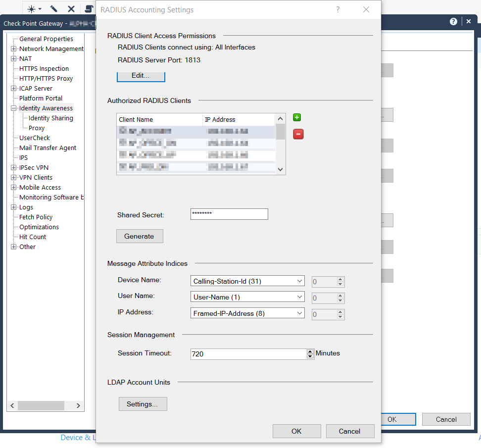Screen dimensions: 481x448
Task: Click the Device & License link
Action: coord(78,438)
